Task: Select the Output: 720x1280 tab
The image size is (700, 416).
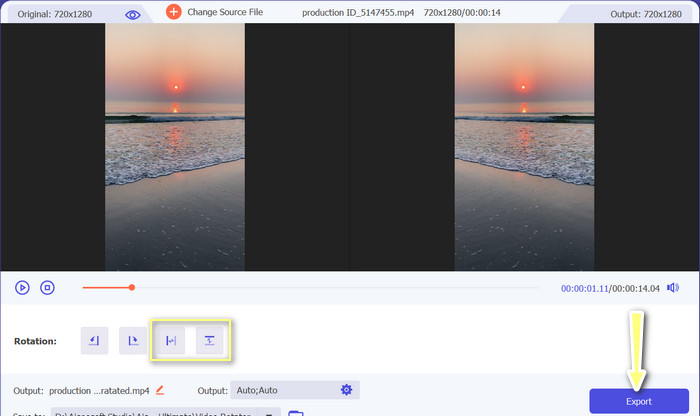Action: click(639, 14)
